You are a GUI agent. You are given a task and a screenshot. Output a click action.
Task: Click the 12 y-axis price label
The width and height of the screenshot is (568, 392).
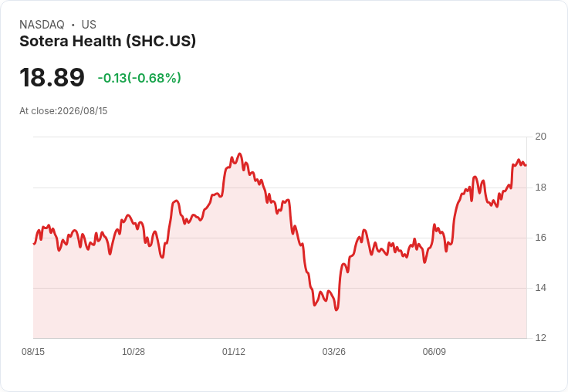pos(540,338)
